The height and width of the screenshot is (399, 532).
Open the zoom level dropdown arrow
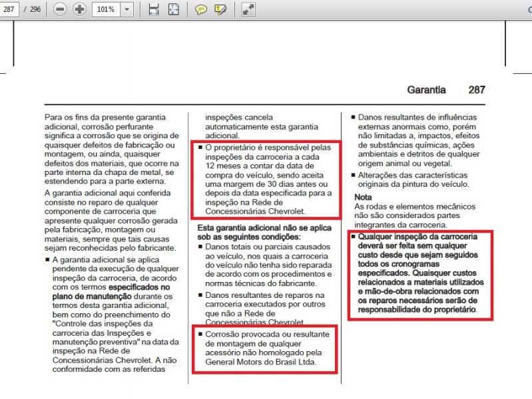point(127,9)
